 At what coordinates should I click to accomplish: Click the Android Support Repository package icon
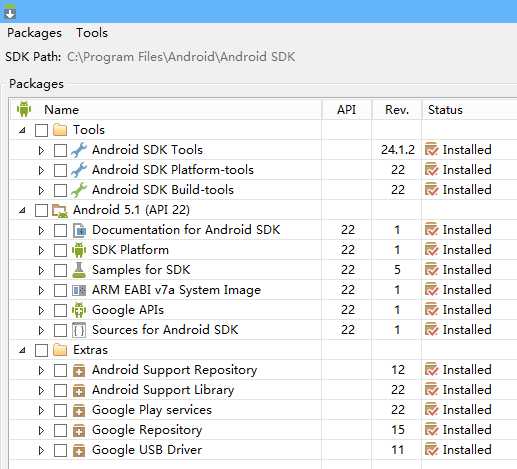click(79, 370)
